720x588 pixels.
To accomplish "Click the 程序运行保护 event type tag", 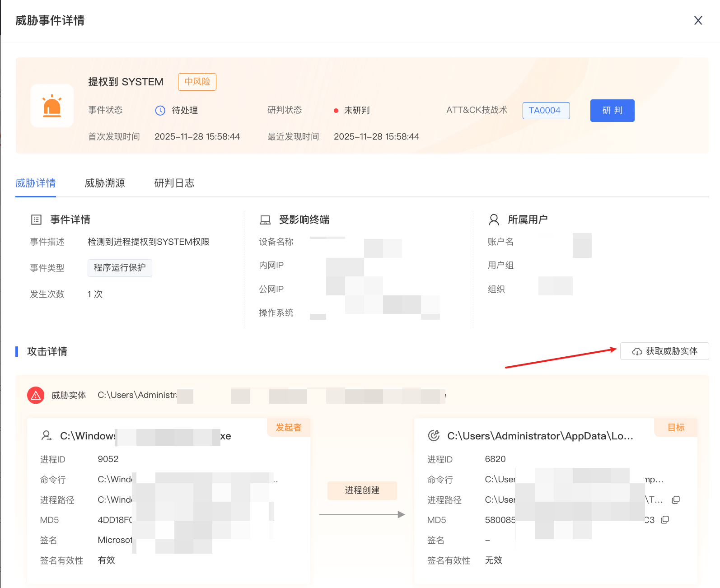I will [120, 268].
